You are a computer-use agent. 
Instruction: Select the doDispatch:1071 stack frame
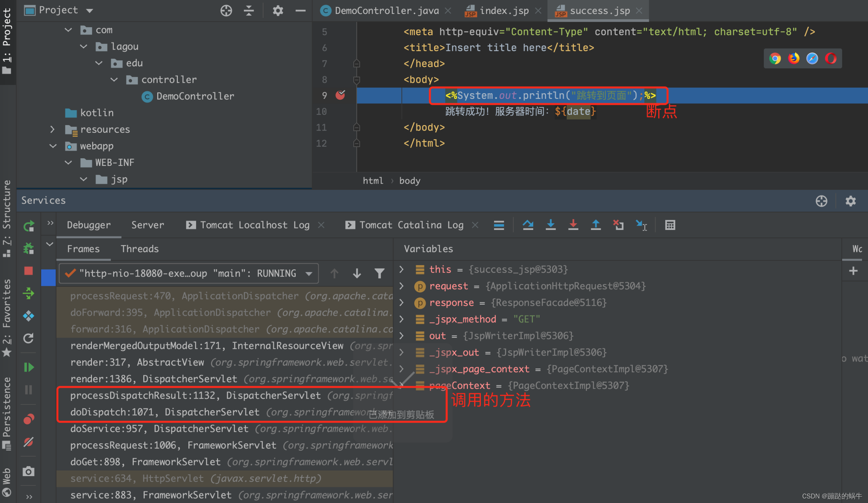click(x=164, y=412)
